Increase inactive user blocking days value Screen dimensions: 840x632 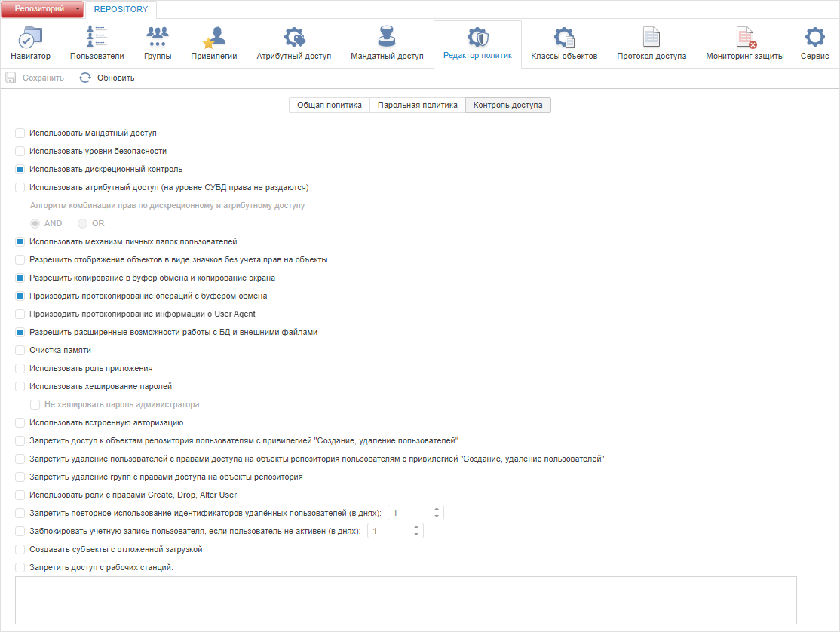(x=416, y=528)
